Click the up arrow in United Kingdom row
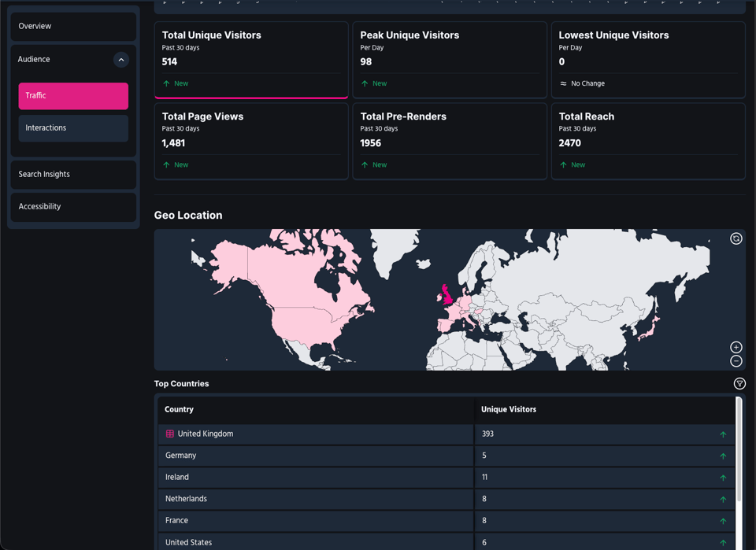This screenshot has height=550, width=756. (723, 434)
